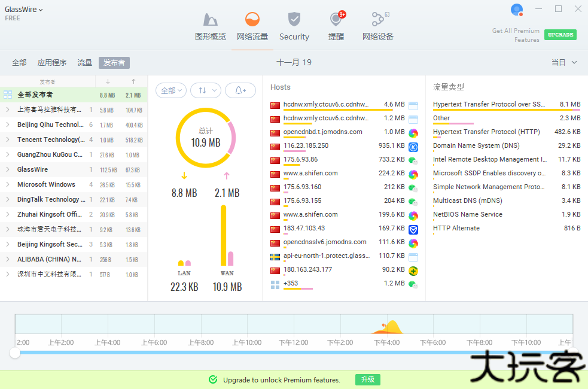Screen dimensions: 588x389
Task: Click the app icon beside opencdnsslv6.jomodns.com
Action: (x=413, y=244)
